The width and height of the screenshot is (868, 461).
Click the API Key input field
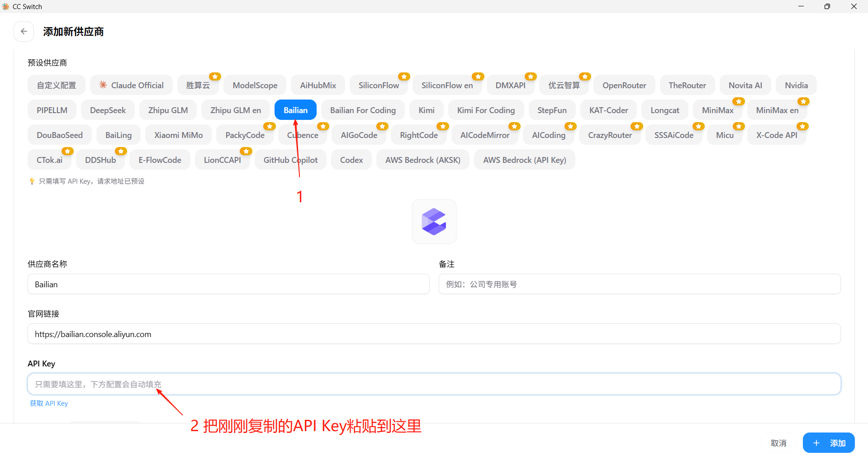(434, 384)
